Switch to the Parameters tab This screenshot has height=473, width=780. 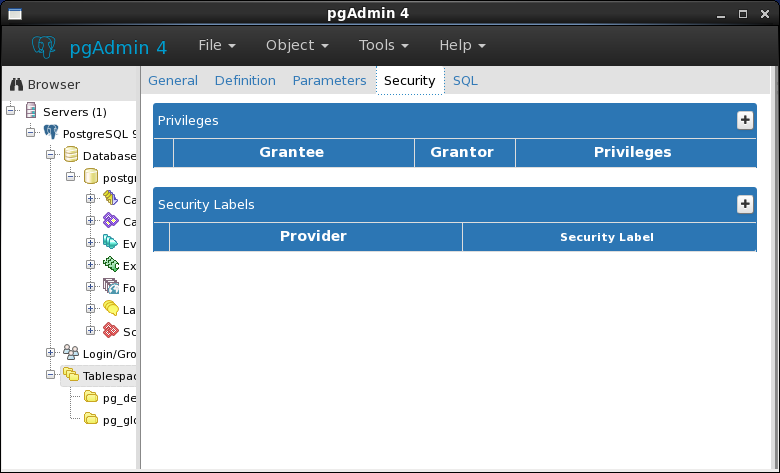click(x=329, y=81)
